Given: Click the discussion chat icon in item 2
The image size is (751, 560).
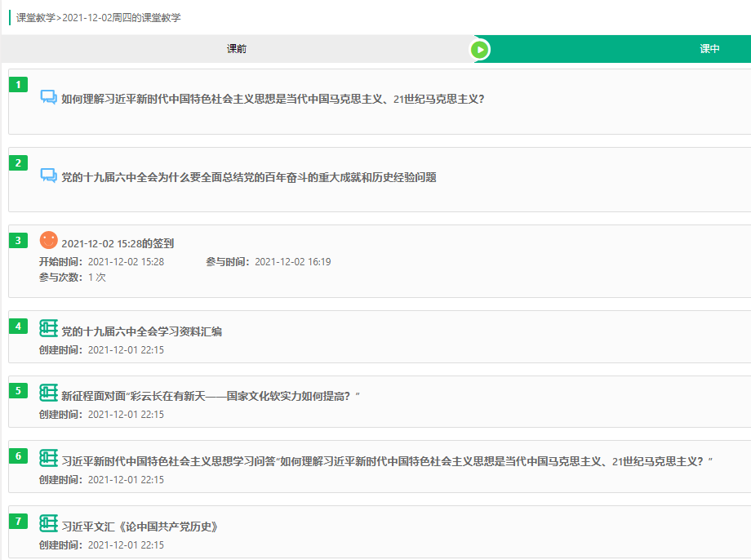Looking at the screenshot, I should (x=48, y=176).
